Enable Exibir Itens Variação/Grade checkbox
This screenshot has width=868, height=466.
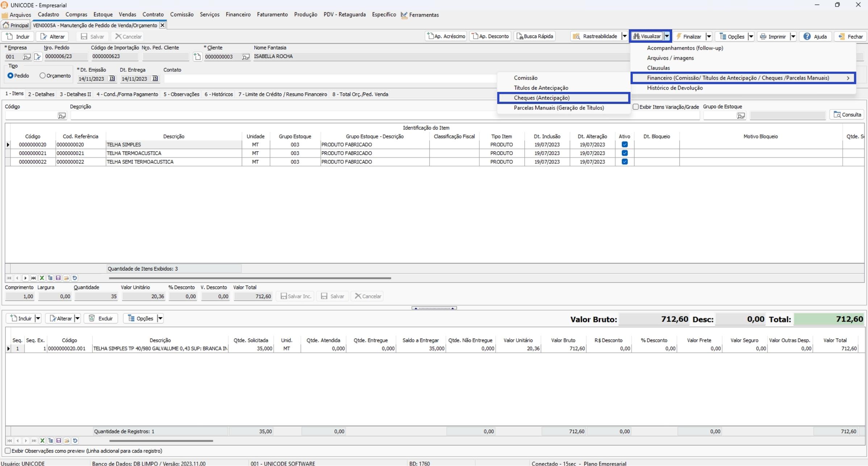(635, 107)
